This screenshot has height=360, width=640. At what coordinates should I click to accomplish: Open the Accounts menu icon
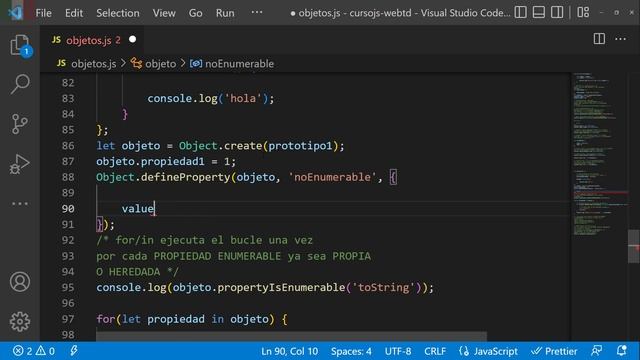[x=20, y=282]
